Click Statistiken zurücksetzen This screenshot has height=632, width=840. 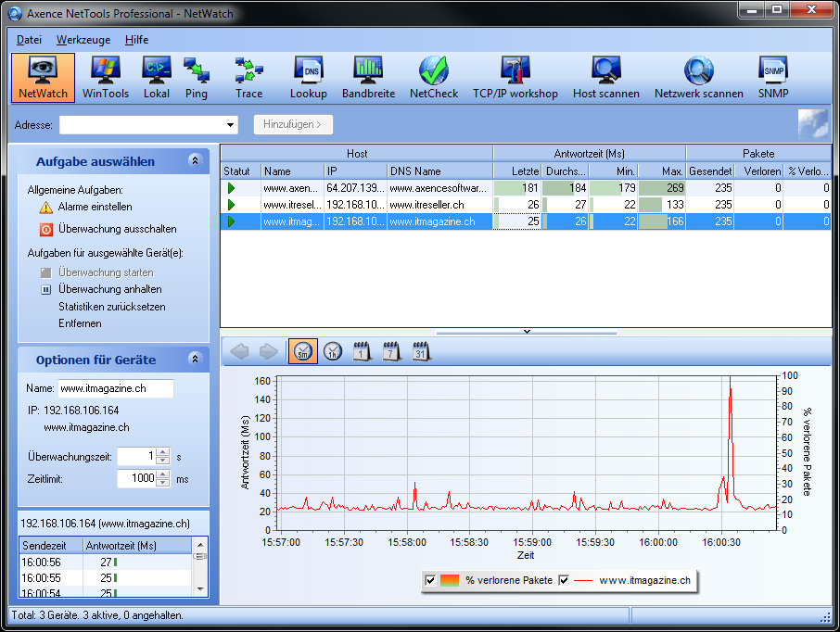coord(111,306)
